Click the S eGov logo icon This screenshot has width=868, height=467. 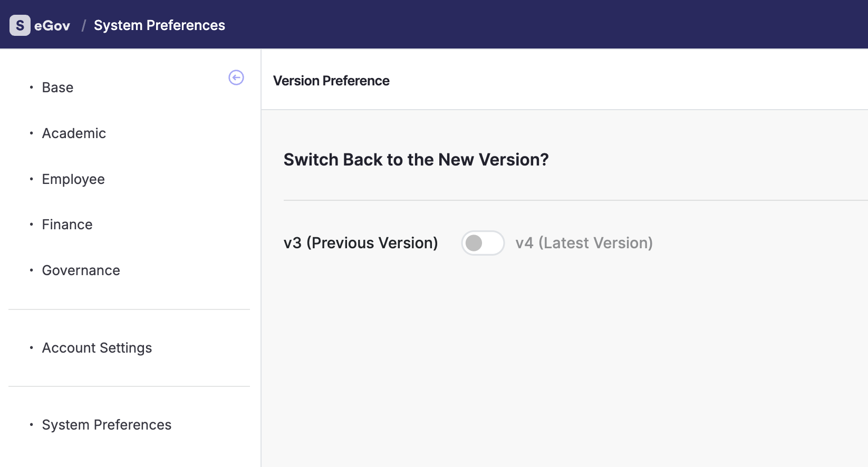point(19,25)
